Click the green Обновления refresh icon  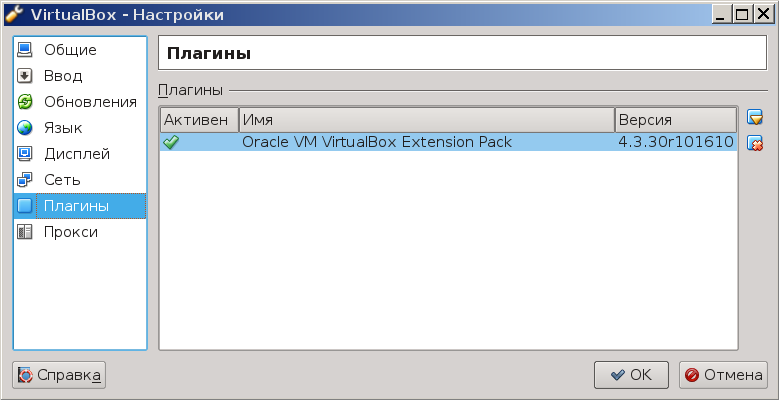(24, 102)
